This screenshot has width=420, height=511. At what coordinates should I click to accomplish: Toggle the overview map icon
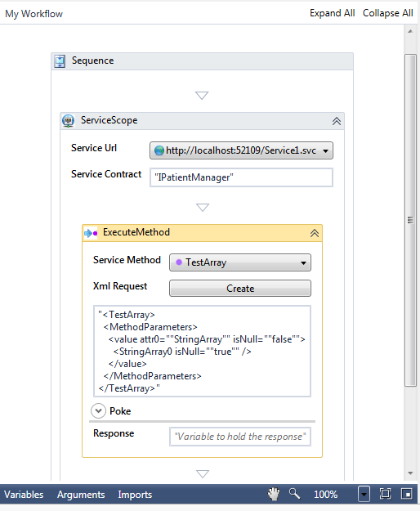[x=407, y=494]
